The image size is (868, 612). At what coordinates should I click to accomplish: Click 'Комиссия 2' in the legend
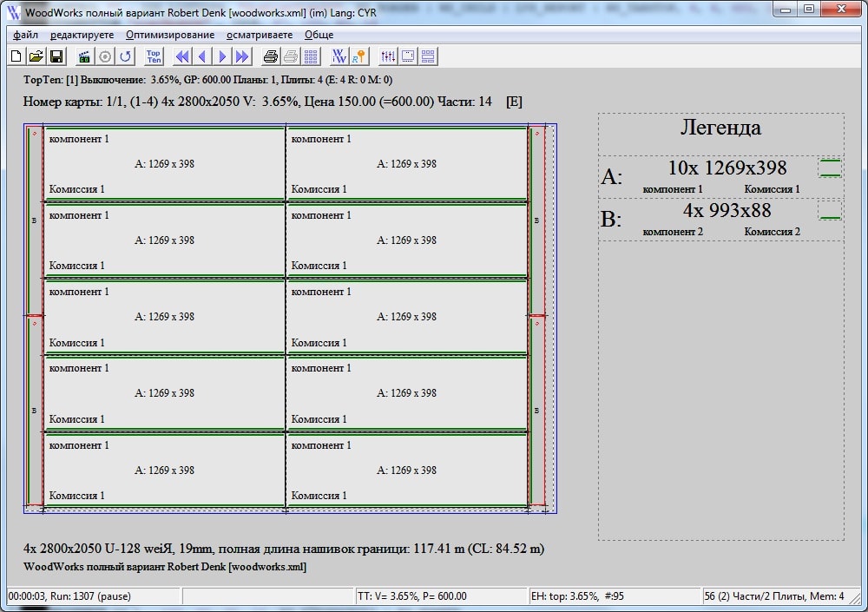click(772, 232)
